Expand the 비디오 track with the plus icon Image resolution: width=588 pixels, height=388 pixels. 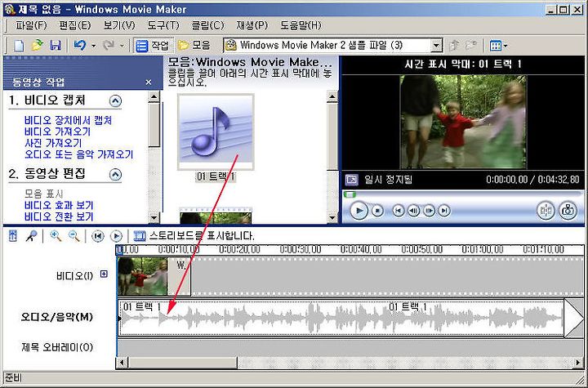104,274
